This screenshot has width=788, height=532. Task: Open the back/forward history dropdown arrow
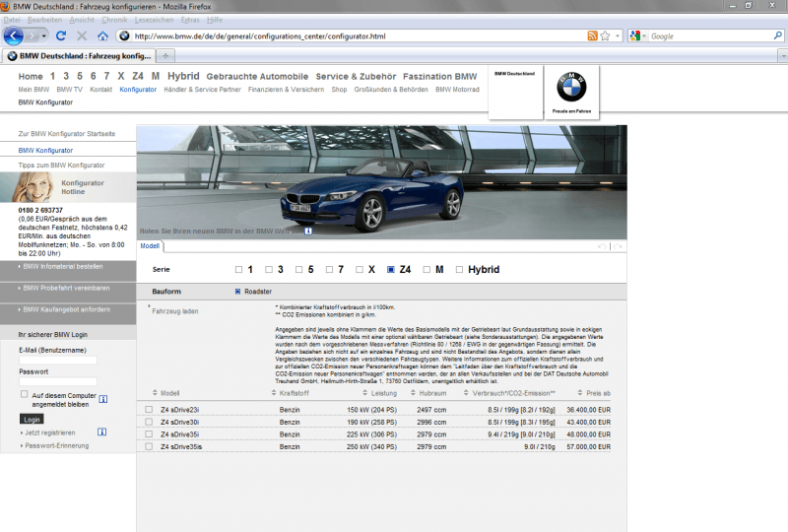pyautogui.click(x=43, y=36)
